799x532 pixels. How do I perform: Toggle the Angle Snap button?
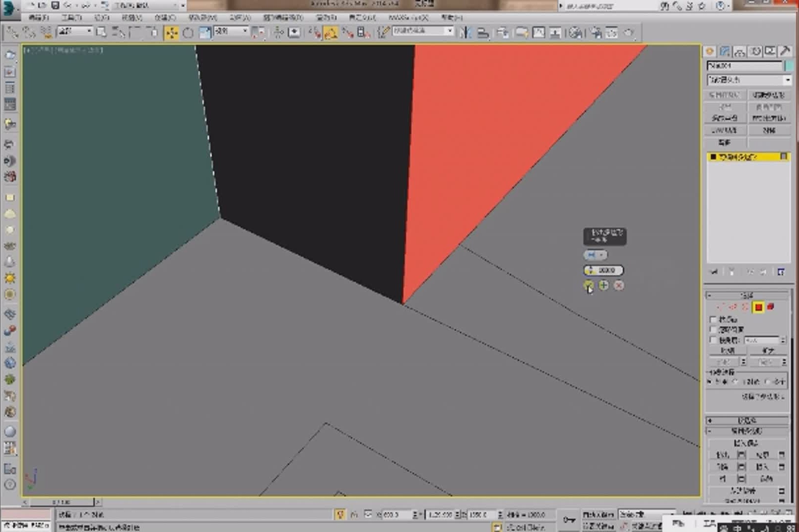pos(331,33)
